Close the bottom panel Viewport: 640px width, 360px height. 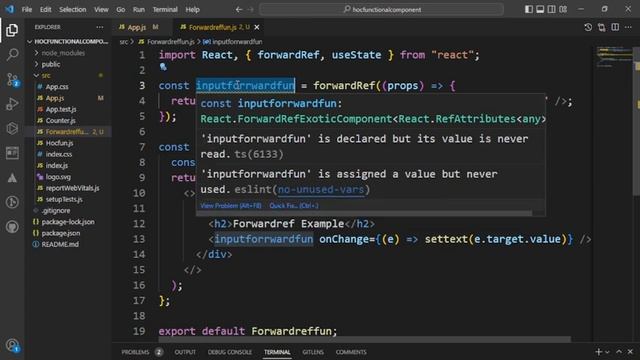tap(630, 352)
